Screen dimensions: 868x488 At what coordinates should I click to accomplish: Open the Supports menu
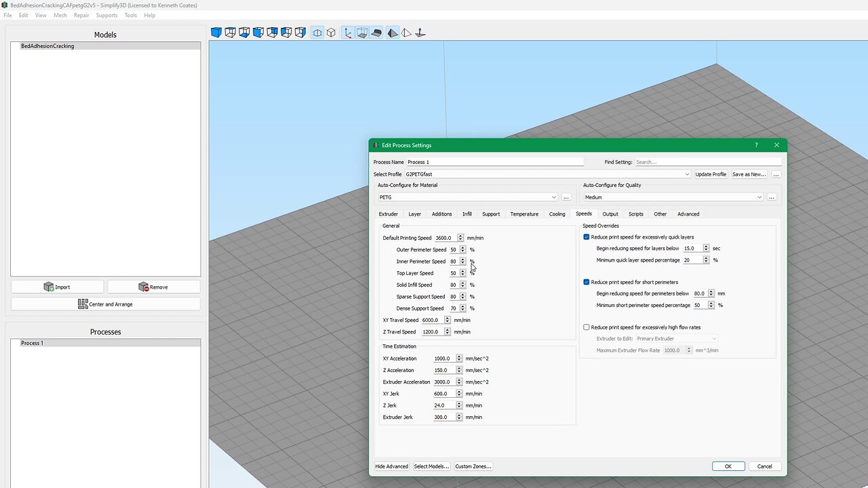click(106, 15)
